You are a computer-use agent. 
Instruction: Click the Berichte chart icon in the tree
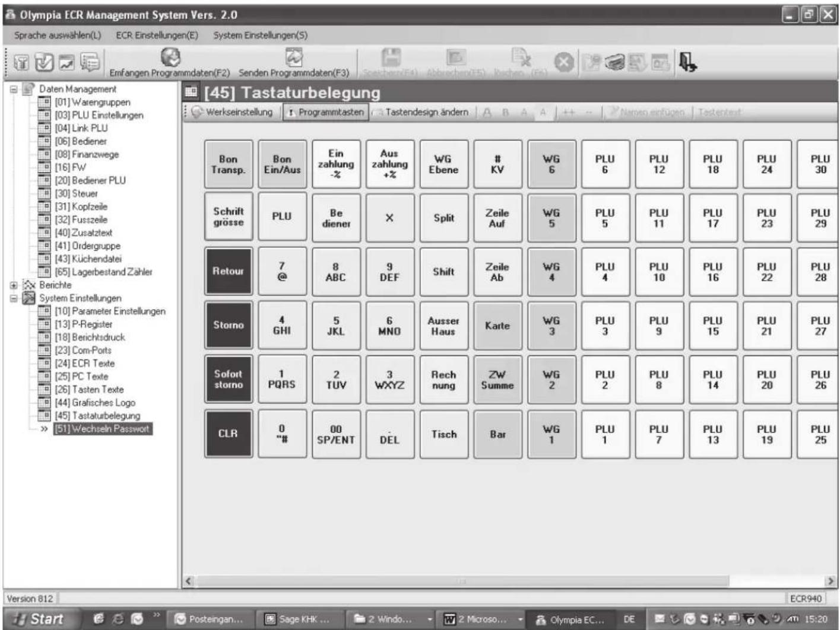[28, 285]
